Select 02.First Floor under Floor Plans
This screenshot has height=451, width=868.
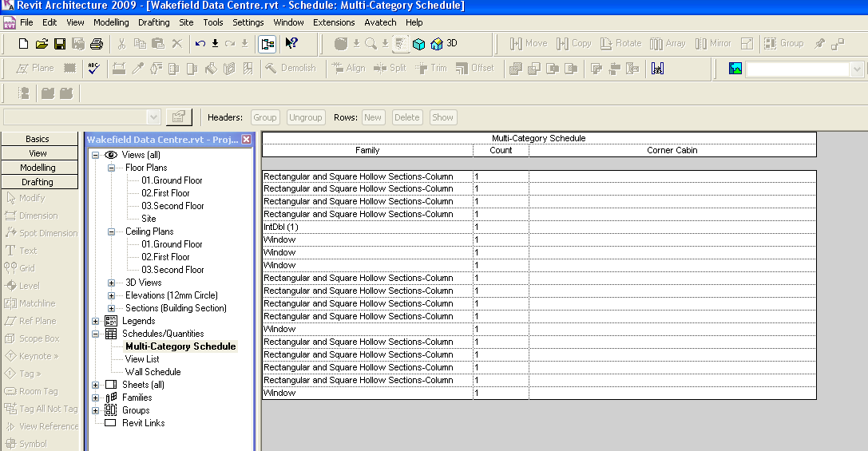tap(165, 193)
